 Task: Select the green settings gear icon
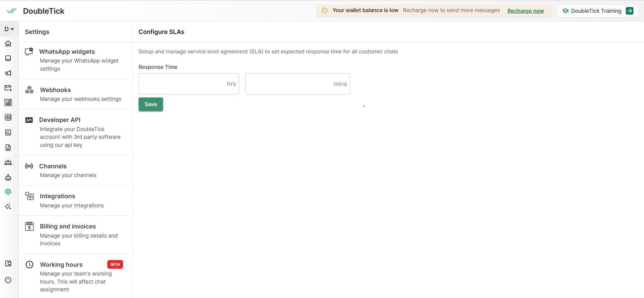coord(8,191)
